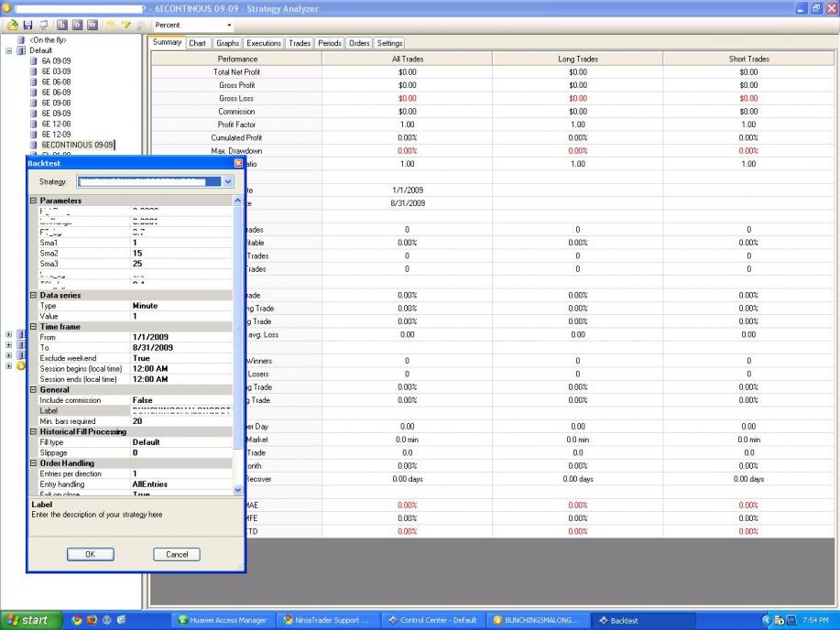This screenshot has width=840, height=630.
Task: Switch to the Periods tab
Action: coord(330,43)
